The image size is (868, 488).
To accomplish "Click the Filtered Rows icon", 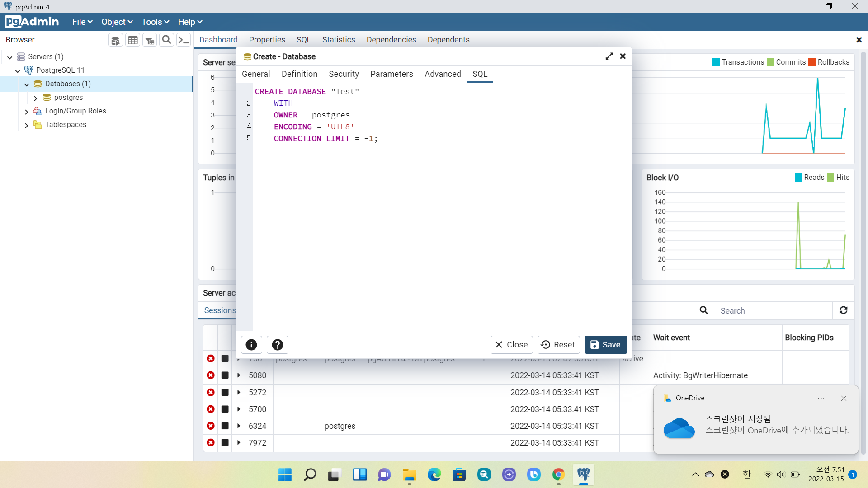I will tap(150, 40).
